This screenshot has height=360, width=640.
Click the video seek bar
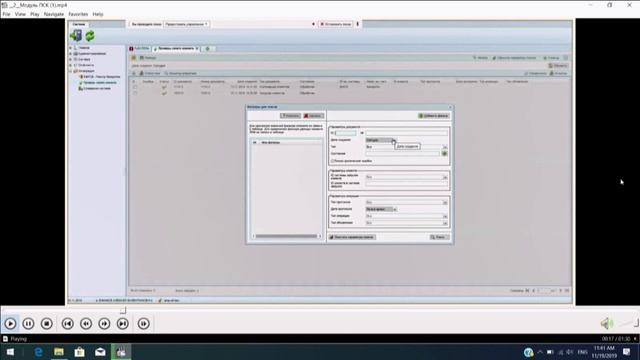[x=320, y=311]
